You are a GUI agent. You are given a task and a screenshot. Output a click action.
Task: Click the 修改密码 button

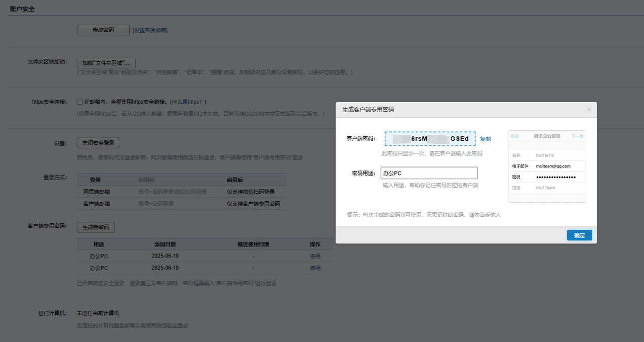103,30
